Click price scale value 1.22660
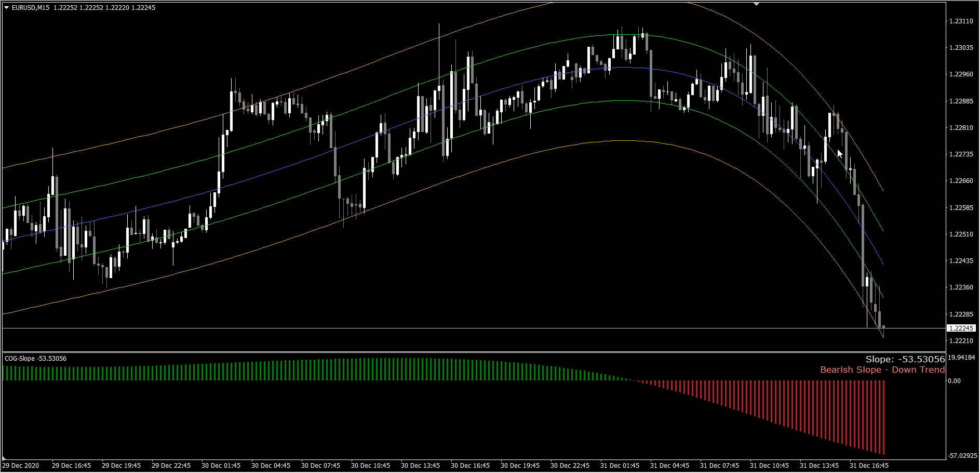Viewport: 980px width, 473px height. click(x=961, y=181)
